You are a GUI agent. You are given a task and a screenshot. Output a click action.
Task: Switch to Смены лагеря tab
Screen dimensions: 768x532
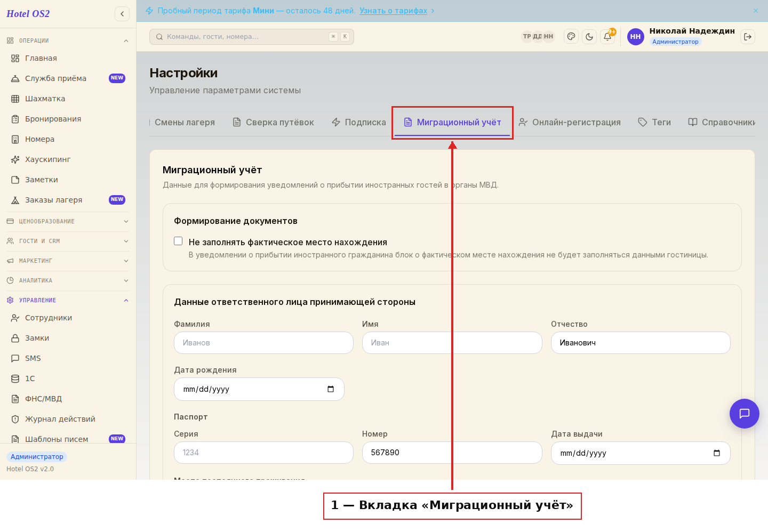[x=183, y=122]
